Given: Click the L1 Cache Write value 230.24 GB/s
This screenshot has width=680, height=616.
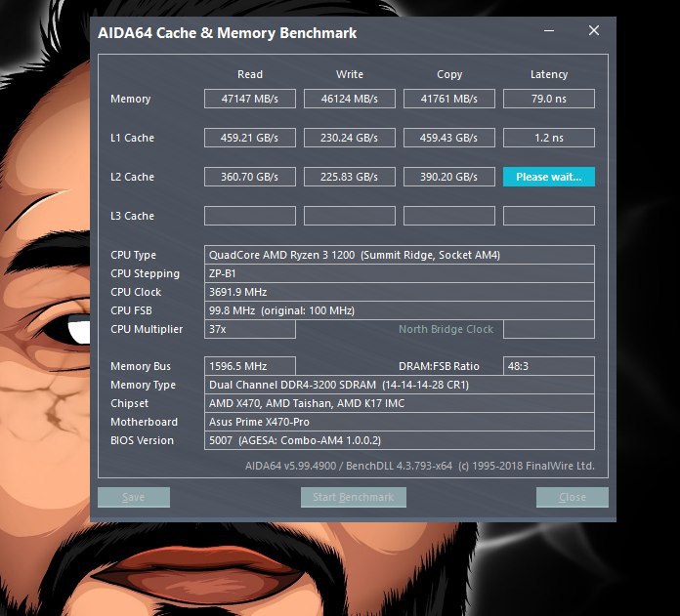Looking at the screenshot, I should click(x=350, y=138).
